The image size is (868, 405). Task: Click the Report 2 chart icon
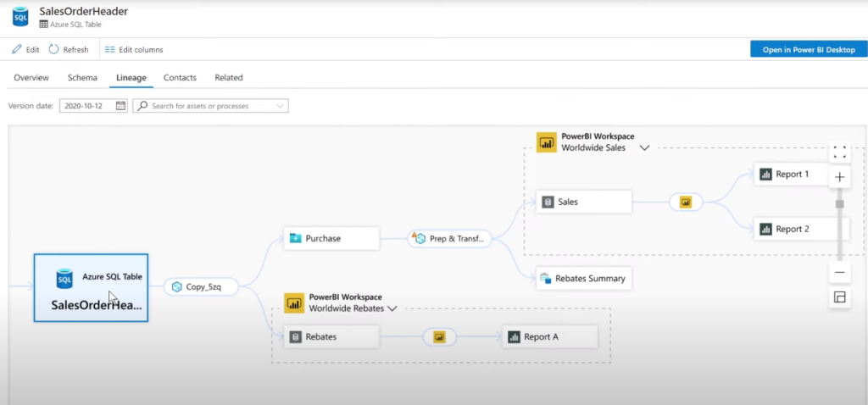[766, 229]
